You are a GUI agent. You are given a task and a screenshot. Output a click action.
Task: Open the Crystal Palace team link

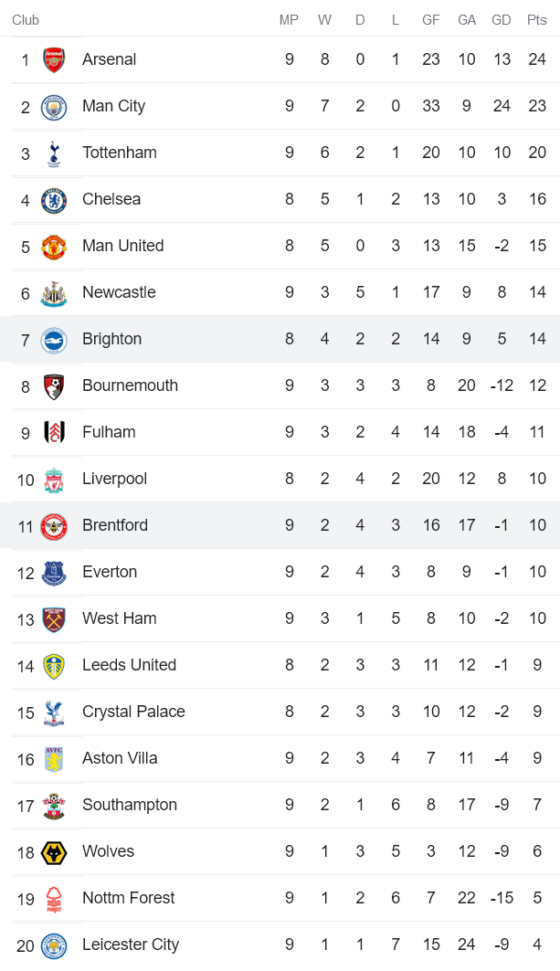point(133,712)
